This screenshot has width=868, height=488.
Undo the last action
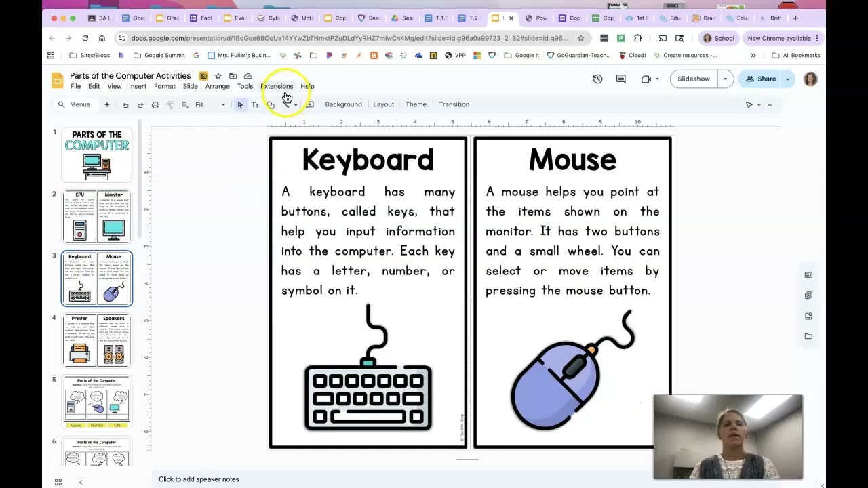125,104
